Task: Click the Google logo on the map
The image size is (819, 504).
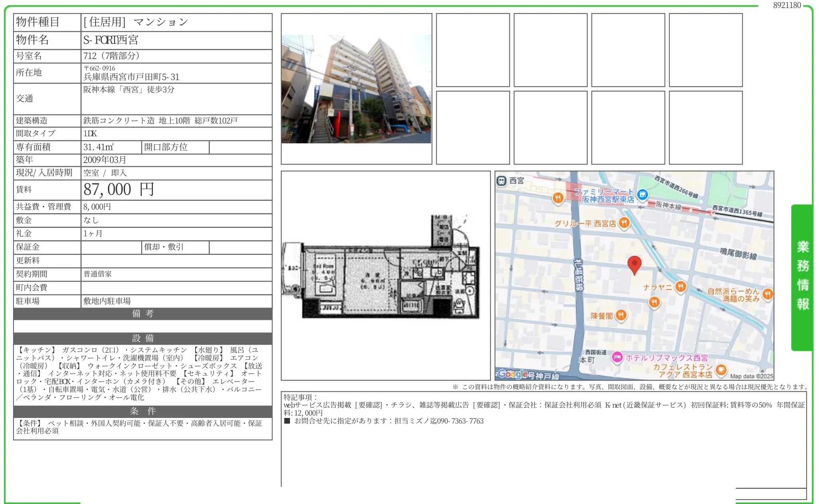Action: [x=513, y=374]
